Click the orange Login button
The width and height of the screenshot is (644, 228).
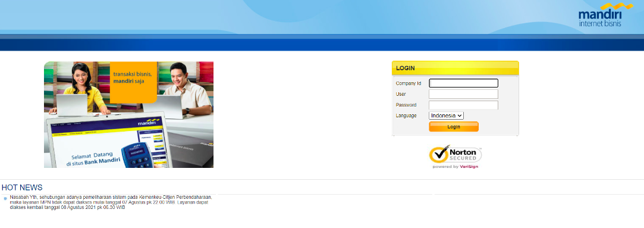tap(454, 127)
